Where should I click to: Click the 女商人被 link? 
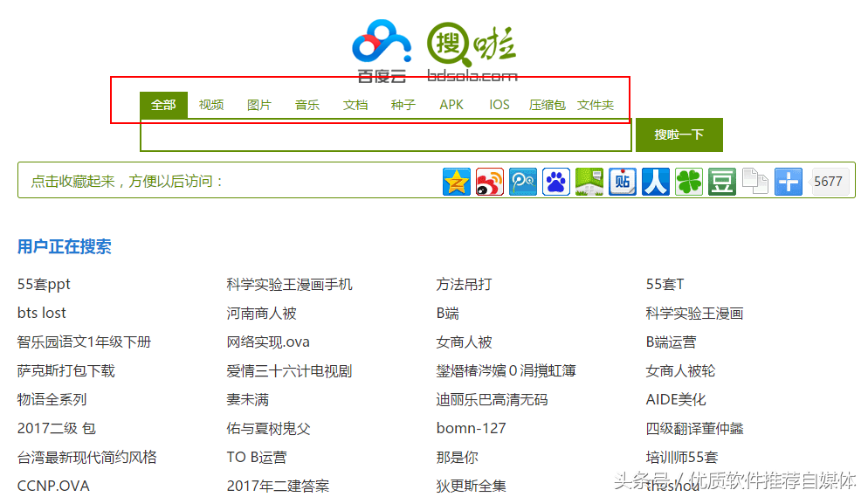[464, 342]
